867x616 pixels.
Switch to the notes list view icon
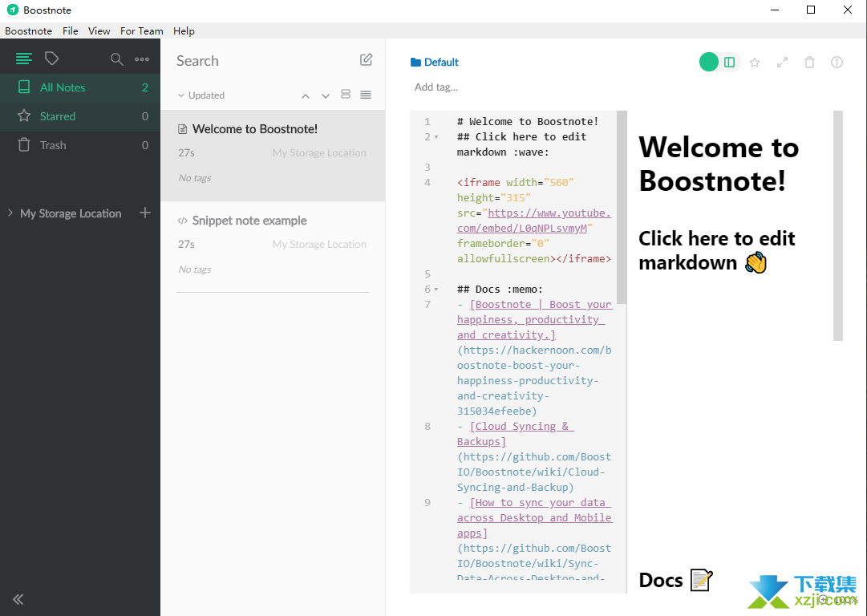pyautogui.click(x=24, y=58)
